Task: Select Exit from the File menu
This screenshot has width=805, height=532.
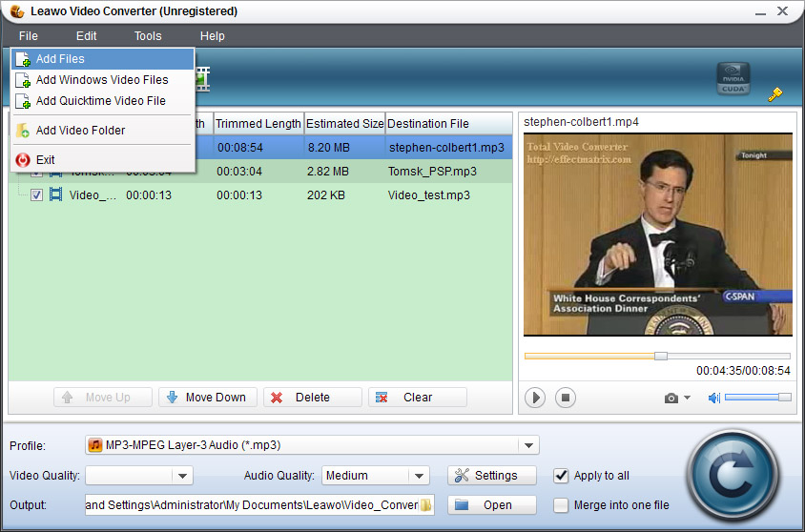Action: point(103,159)
